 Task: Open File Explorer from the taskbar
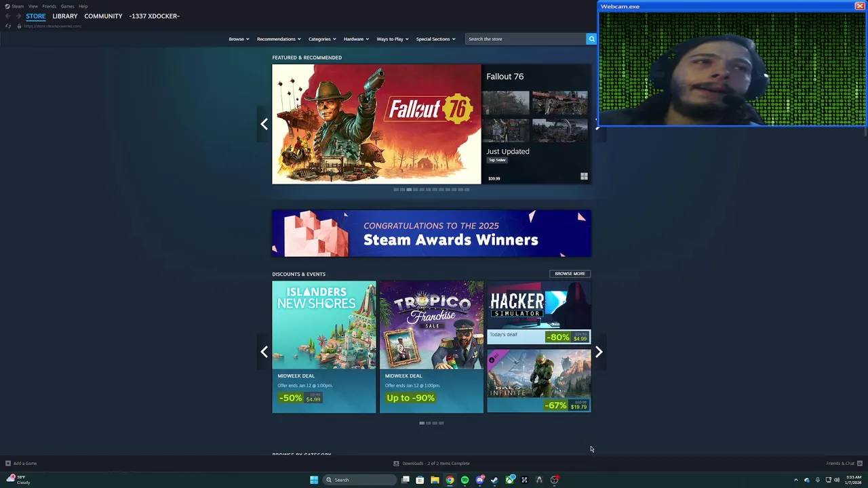(435, 480)
